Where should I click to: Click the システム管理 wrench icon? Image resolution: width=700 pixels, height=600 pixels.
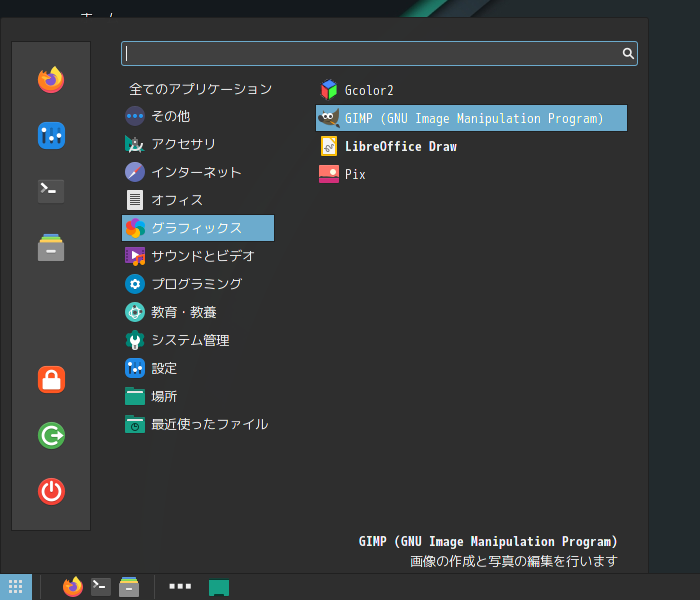coord(135,340)
